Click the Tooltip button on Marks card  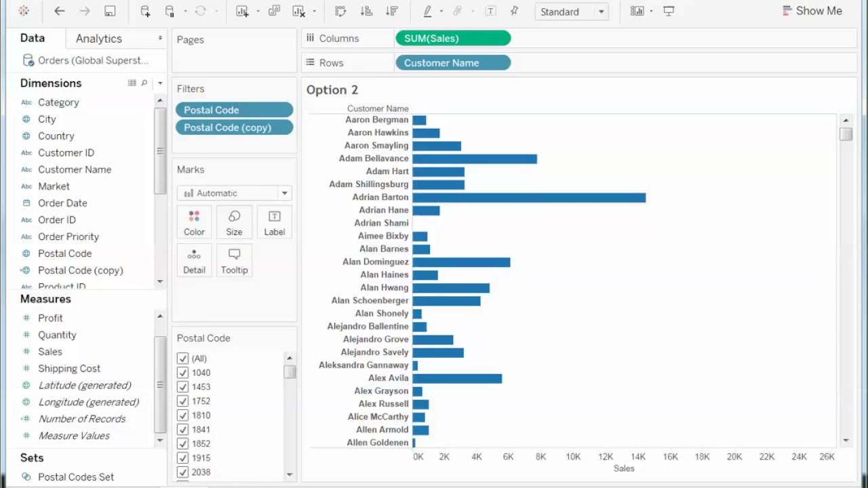pyautogui.click(x=234, y=260)
